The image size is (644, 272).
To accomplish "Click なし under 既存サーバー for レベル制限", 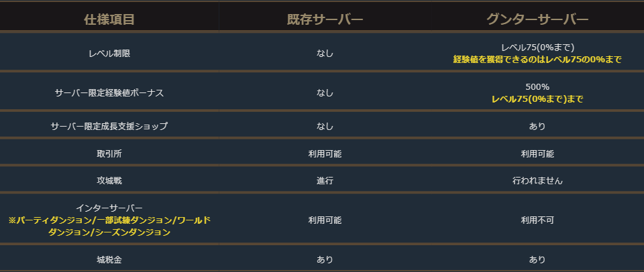I will click(325, 53).
